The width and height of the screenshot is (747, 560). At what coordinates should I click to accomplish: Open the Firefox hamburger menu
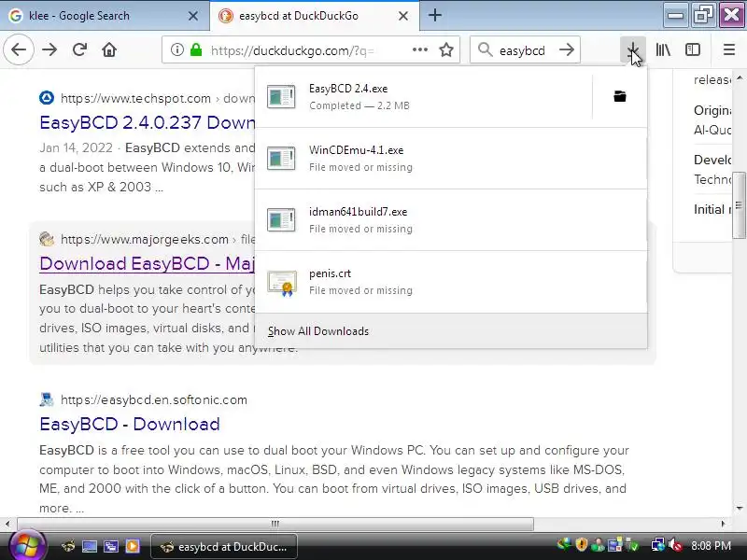click(729, 49)
